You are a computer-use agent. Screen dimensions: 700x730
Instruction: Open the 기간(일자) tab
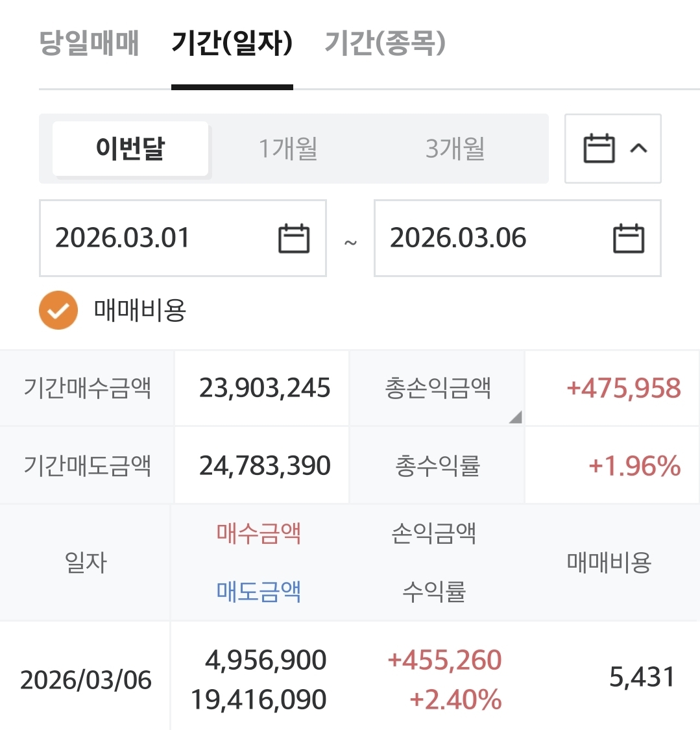(x=232, y=43)
